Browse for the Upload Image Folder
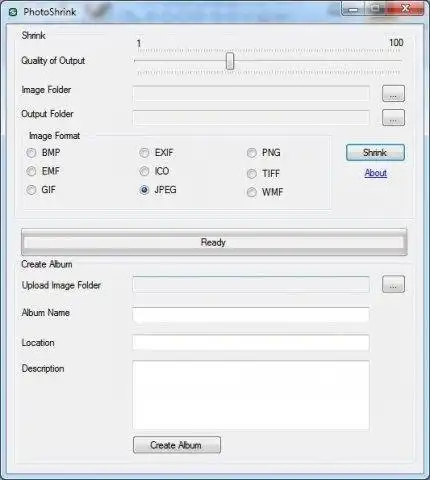 coord(393,284)
